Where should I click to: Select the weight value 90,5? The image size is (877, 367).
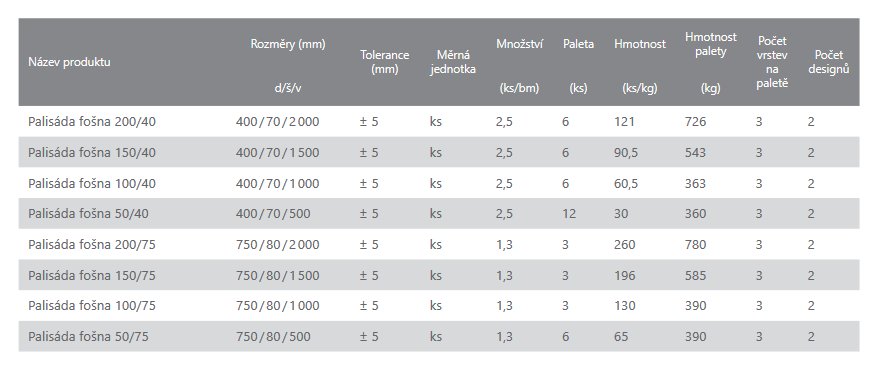626,153
